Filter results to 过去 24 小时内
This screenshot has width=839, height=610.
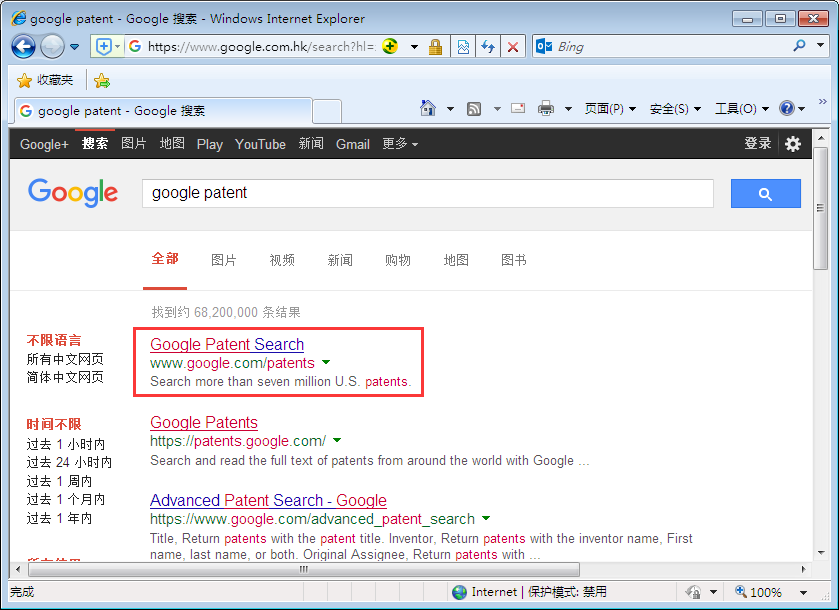tap(69, 462)
